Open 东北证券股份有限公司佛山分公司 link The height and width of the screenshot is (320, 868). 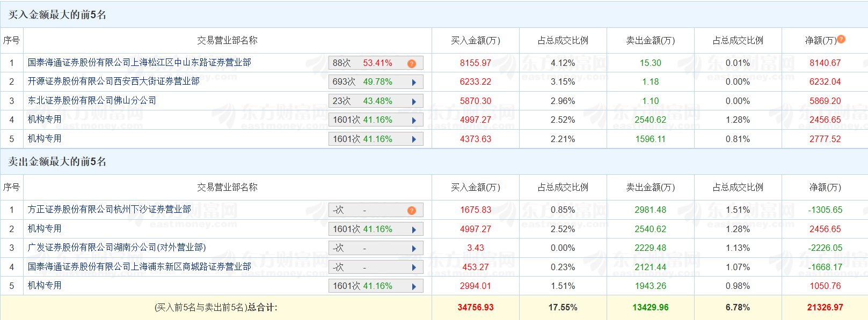click(92, 101)
